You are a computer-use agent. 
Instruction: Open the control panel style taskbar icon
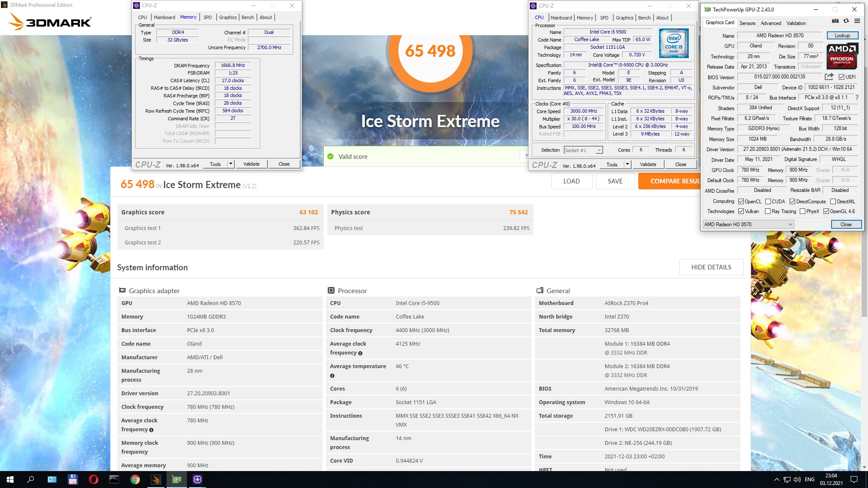(52, 480)
